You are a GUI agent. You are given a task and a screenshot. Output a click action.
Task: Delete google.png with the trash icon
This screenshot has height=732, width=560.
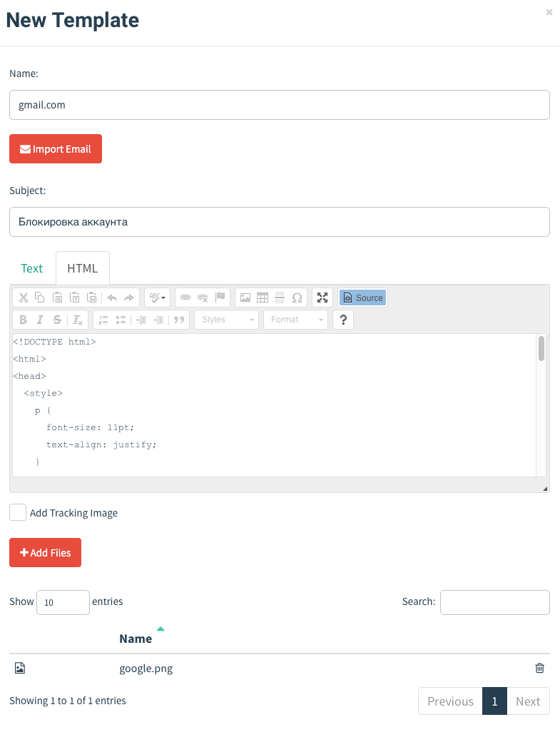539,668
